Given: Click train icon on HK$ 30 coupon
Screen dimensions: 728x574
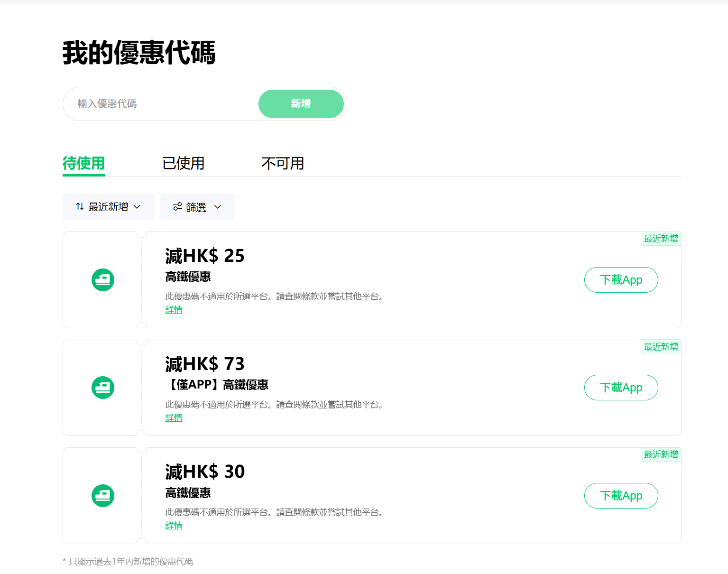Looking at the screenshot, I should pos(103,496).
